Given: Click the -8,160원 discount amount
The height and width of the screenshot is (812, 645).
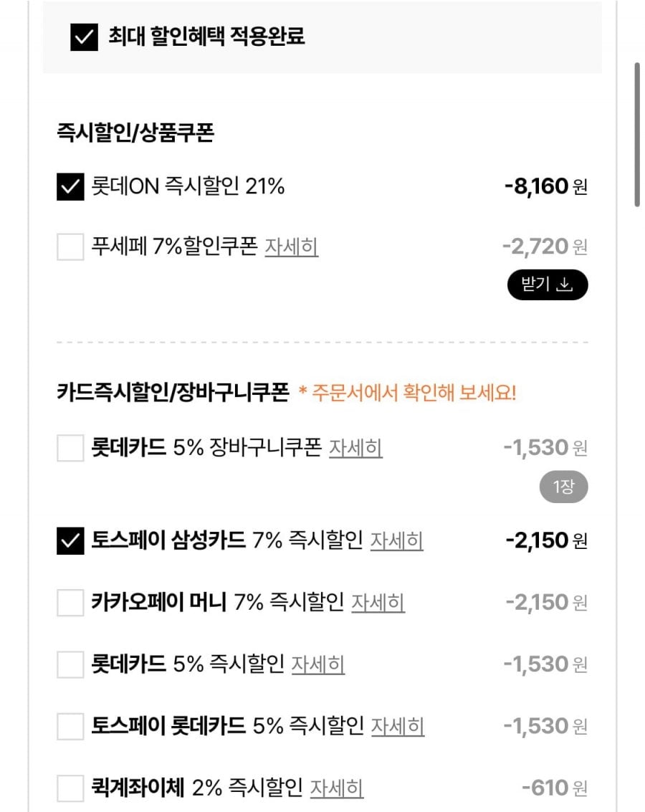Looking at the screenshot, I should (x=545, y=187).
